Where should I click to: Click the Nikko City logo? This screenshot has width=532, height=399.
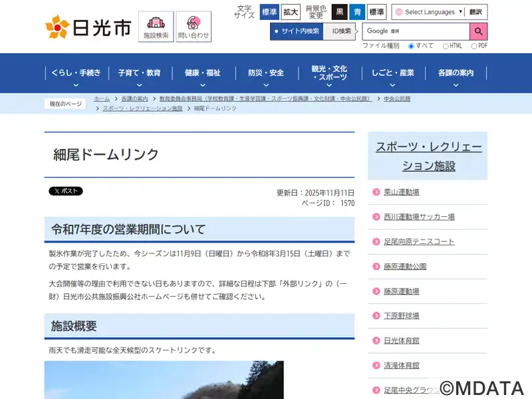(x=88, y=27)
